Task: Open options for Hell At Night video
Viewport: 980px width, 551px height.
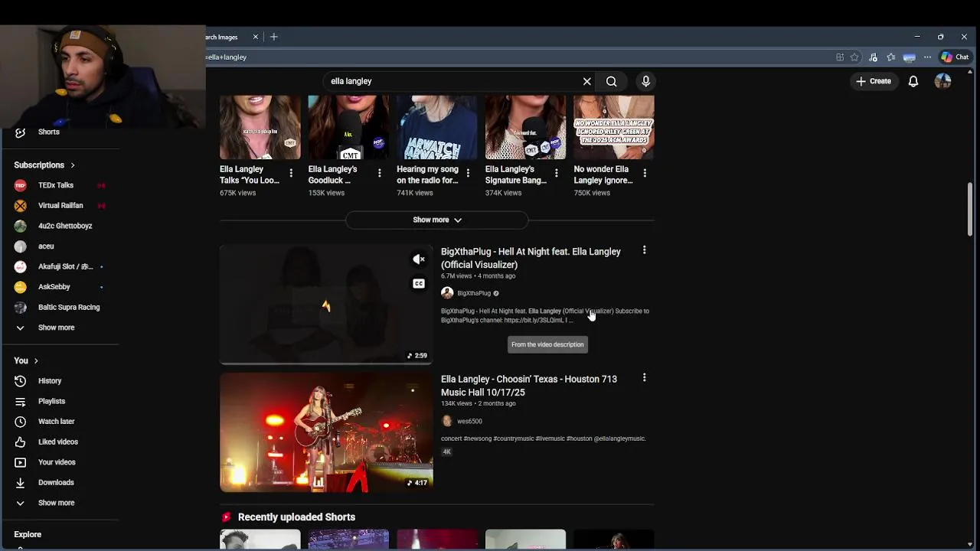Action: click(645, 250)
